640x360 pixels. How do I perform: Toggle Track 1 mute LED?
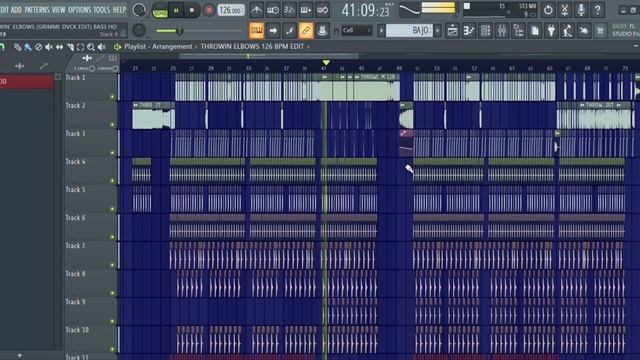tap(113, 97)
